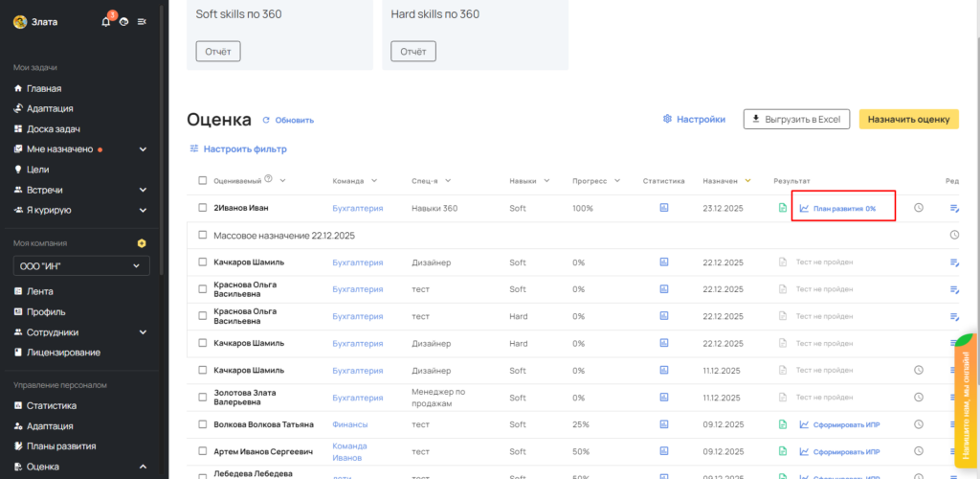
Task: Open the ООО "ИН" company dropdown
Action: 81,265
